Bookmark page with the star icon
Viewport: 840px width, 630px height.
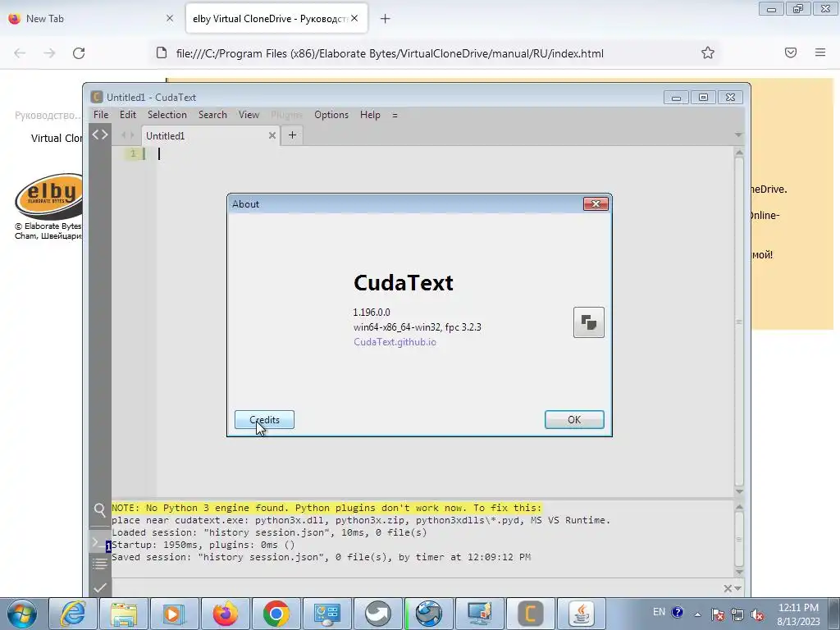coord(708,52)
